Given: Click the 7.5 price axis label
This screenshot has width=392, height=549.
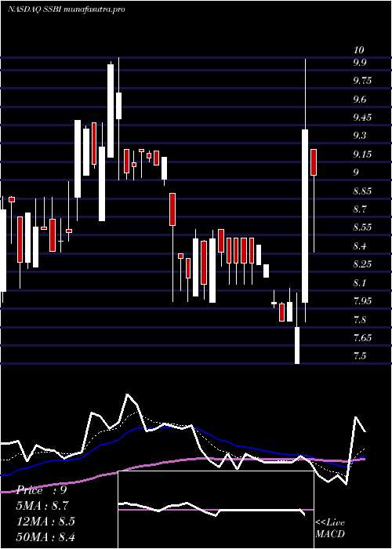Looking at the screenshot, I should pos(360,356).
